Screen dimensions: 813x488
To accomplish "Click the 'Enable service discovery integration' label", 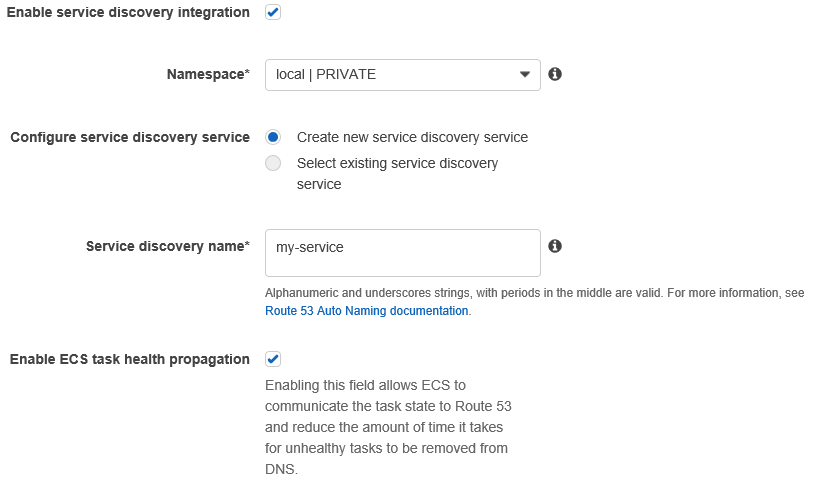I will [128, 13].
